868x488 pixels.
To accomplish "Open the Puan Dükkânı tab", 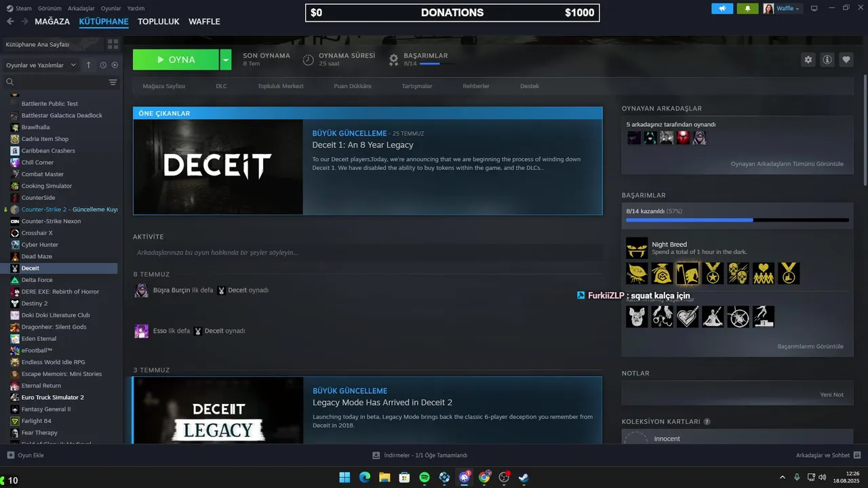I will coord(352,86).
